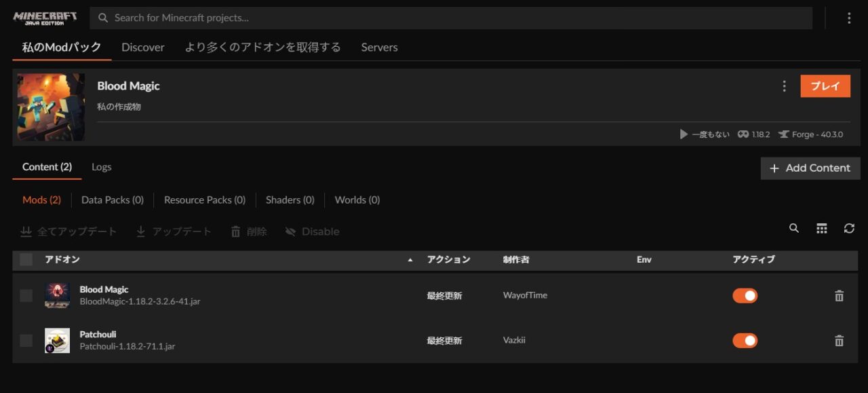
Task: Click 全てアップデート button
Action: pos(68,231)
